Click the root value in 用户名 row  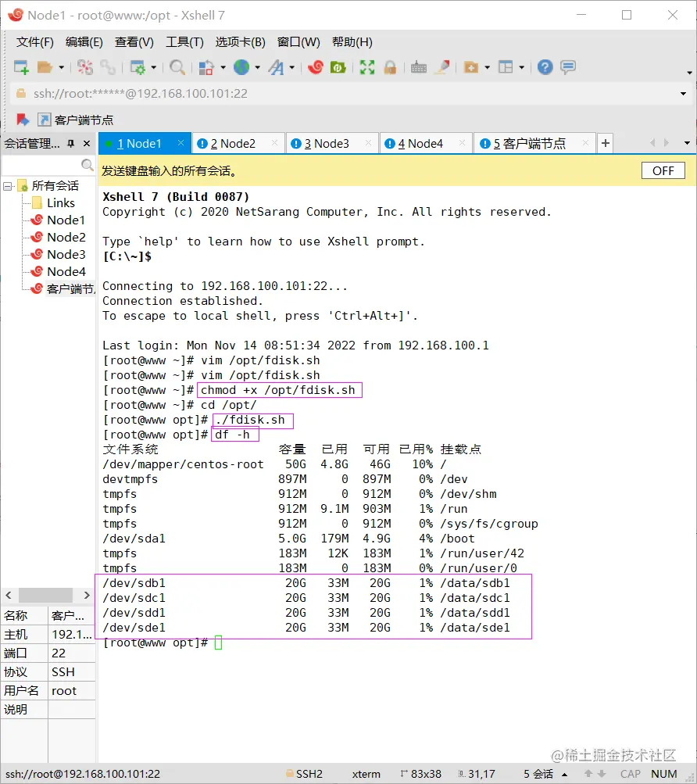(64, 690)
